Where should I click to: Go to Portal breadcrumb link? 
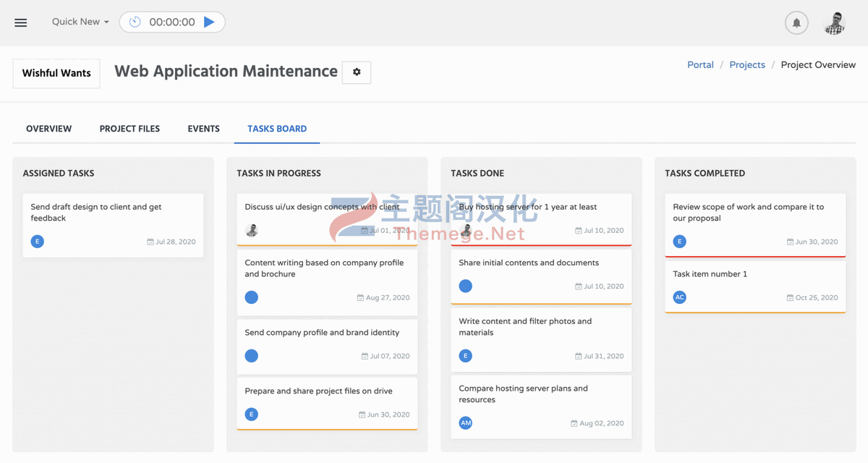(x=700, y=64)
